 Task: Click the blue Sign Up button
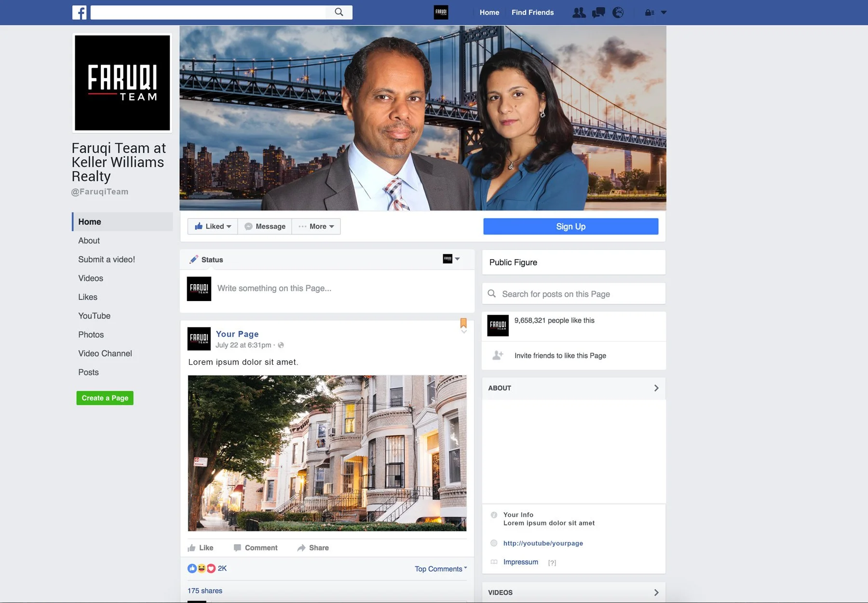coord(570,226)
